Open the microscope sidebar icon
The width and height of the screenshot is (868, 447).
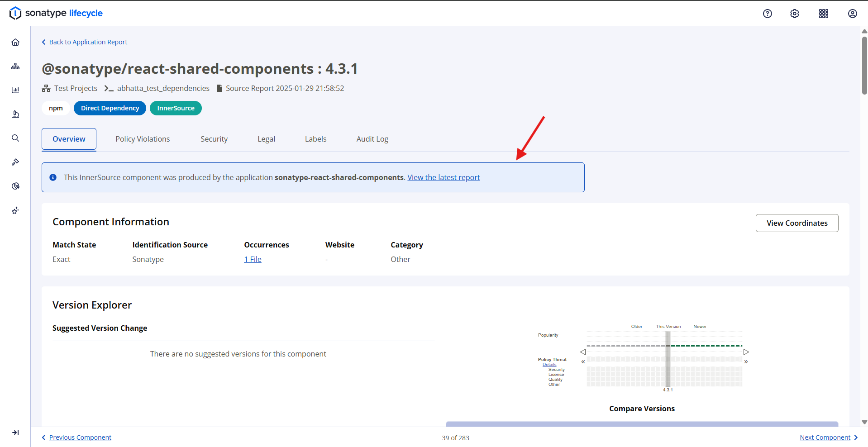click(x=15, y=114)
